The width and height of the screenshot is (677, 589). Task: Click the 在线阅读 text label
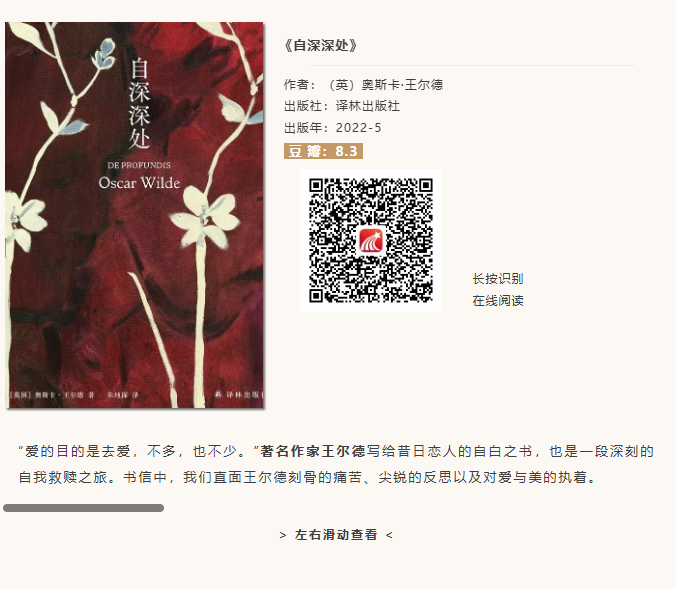(498, 301)
